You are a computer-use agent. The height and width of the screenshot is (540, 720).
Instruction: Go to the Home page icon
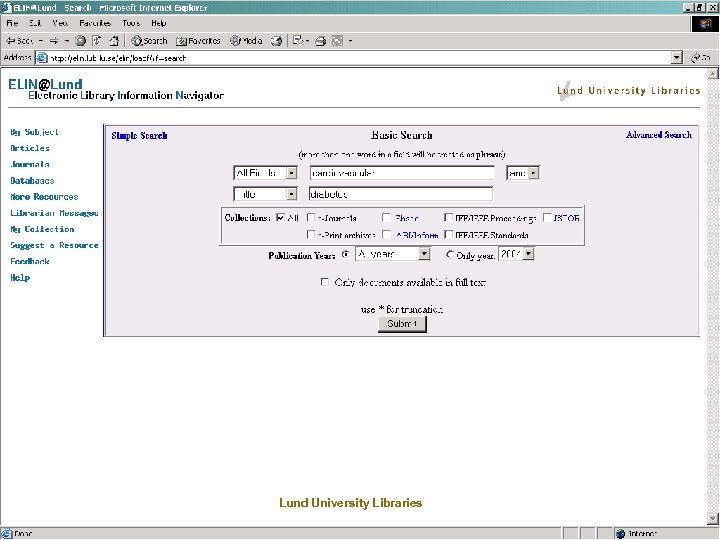click(x=114, y=41)
